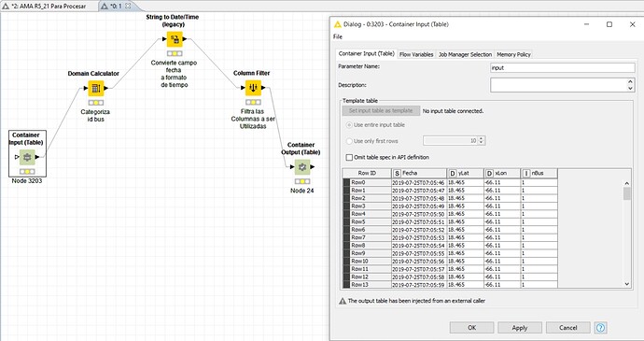Toggle Omit table spec in API definition
The height and width of the screenshot is (341, 644).
(x=349, y=157)
